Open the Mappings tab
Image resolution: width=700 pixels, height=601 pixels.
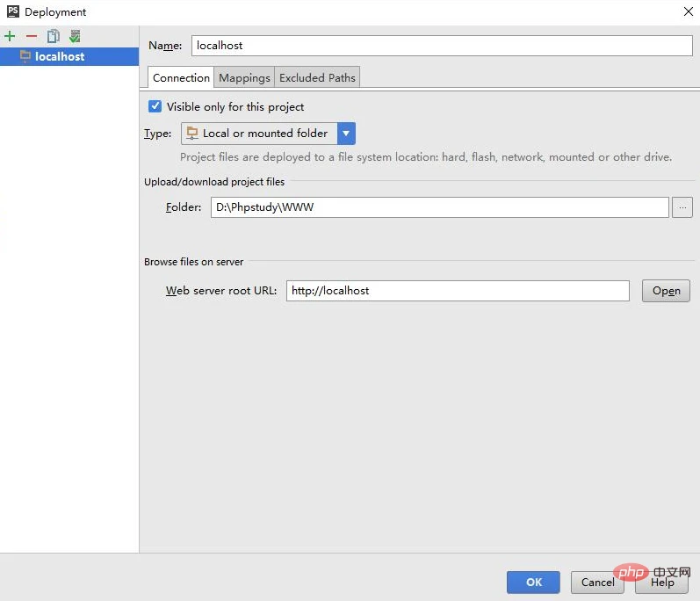[244, 77]
